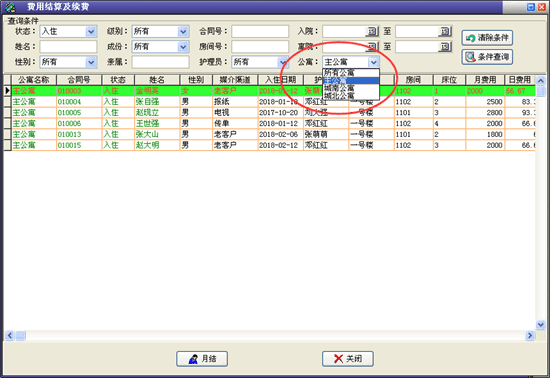Click the date cell 2018-02-06
Screen dimensions: 550x378
coord(281,134)
